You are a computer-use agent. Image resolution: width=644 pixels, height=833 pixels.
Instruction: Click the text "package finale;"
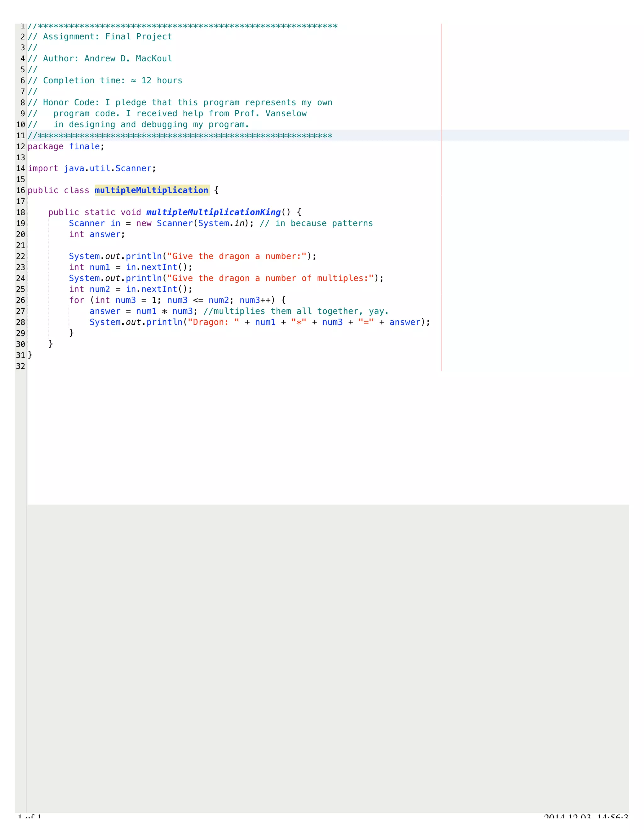[66, 146]
